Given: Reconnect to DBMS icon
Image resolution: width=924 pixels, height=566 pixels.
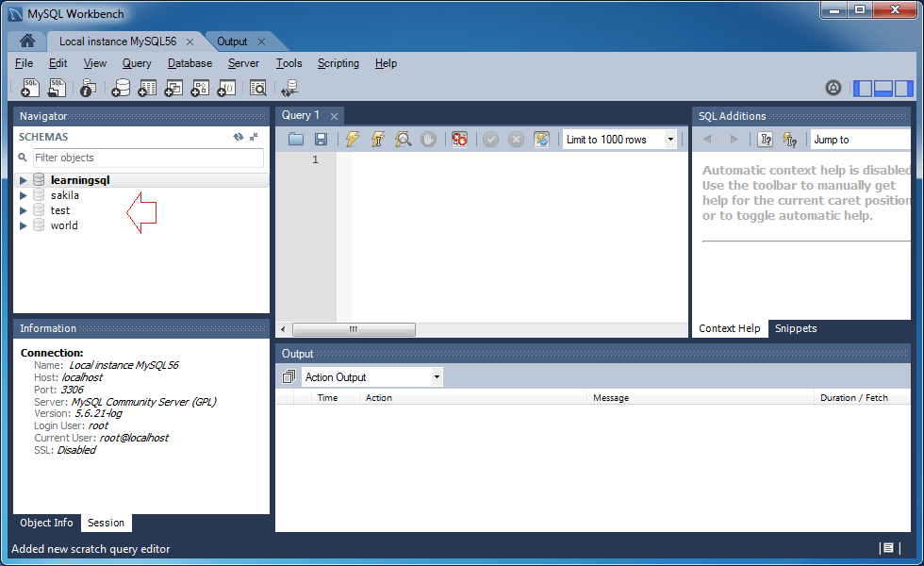Looking at the screenshot, I should tap(290, 88).
